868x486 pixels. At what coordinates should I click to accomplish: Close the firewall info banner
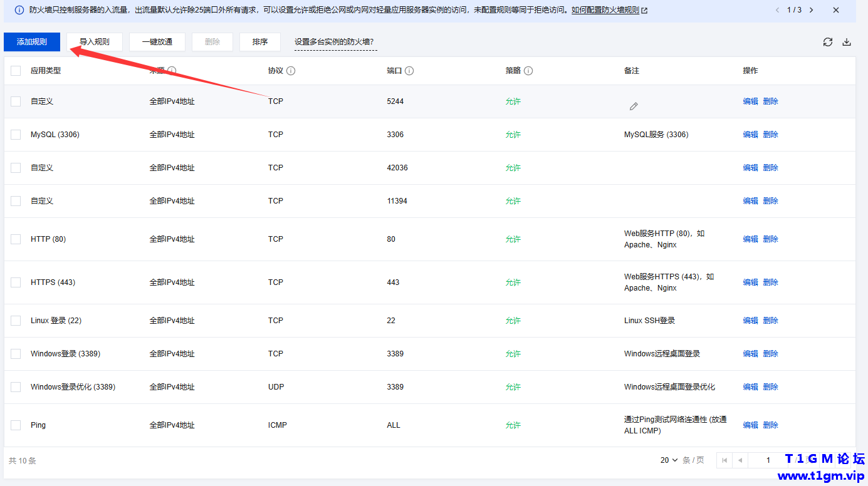pyautogui.click(x=836, y=10)
